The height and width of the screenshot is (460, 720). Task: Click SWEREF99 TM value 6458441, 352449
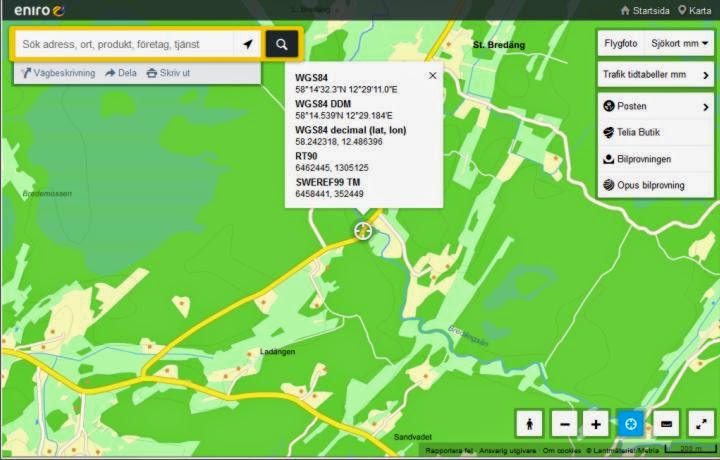click(329, 194)
